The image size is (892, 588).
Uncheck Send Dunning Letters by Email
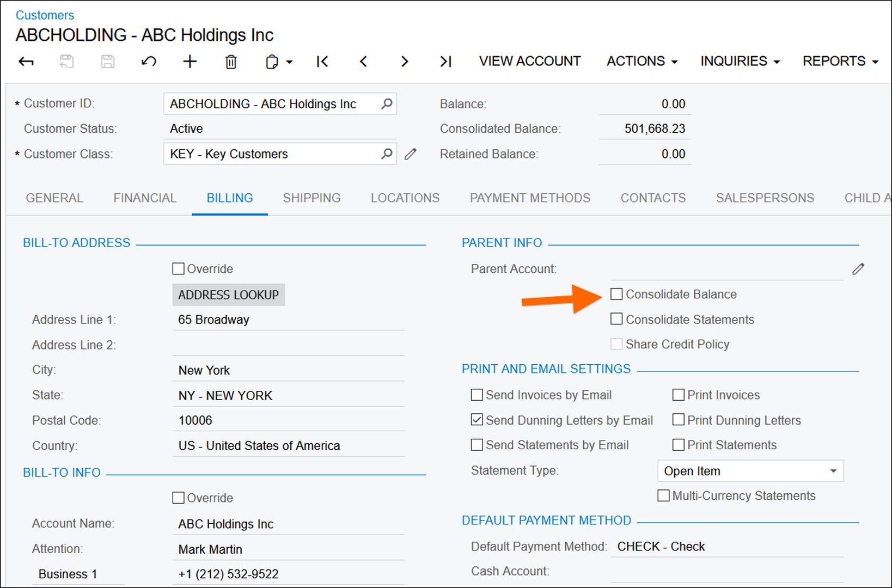(477, 420)
